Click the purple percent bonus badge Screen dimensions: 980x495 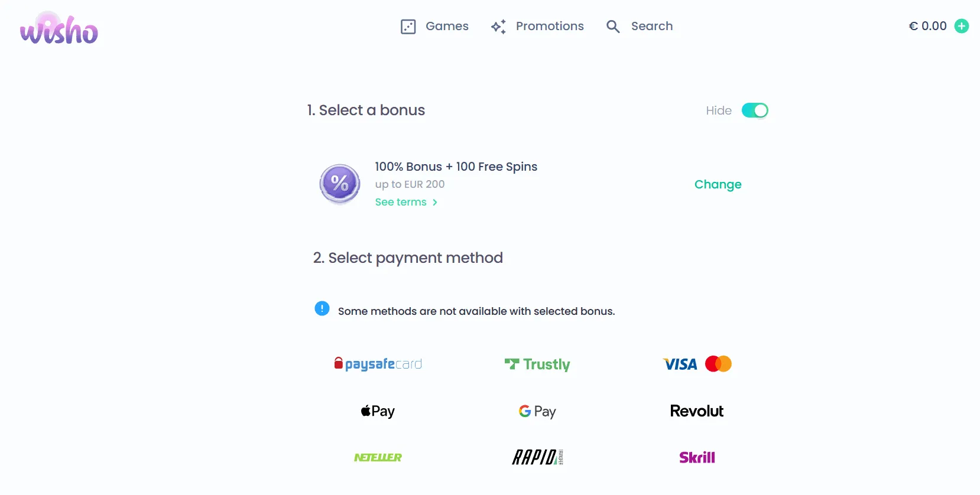point(340,184)
